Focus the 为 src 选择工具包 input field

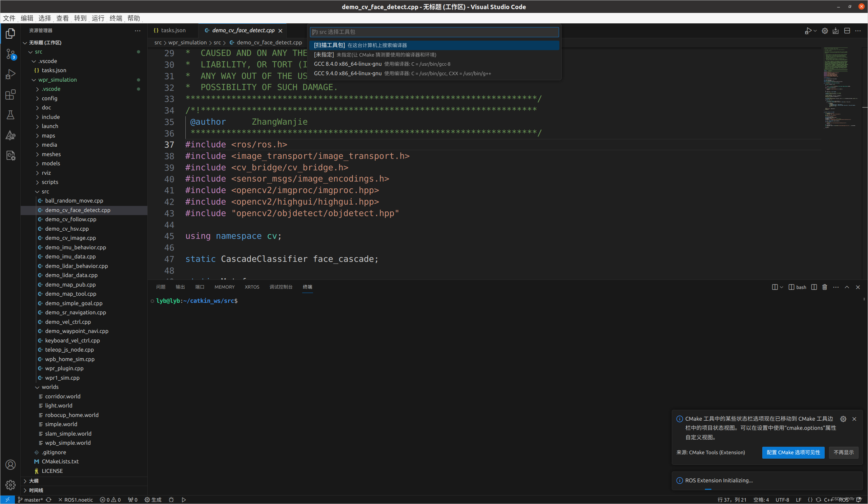(434, 32)
